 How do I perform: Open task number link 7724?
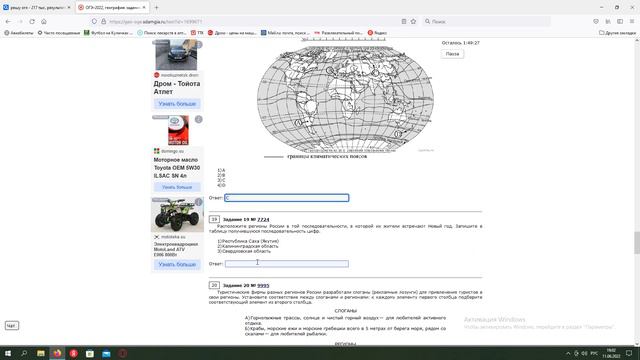click(x=263, y=220)
